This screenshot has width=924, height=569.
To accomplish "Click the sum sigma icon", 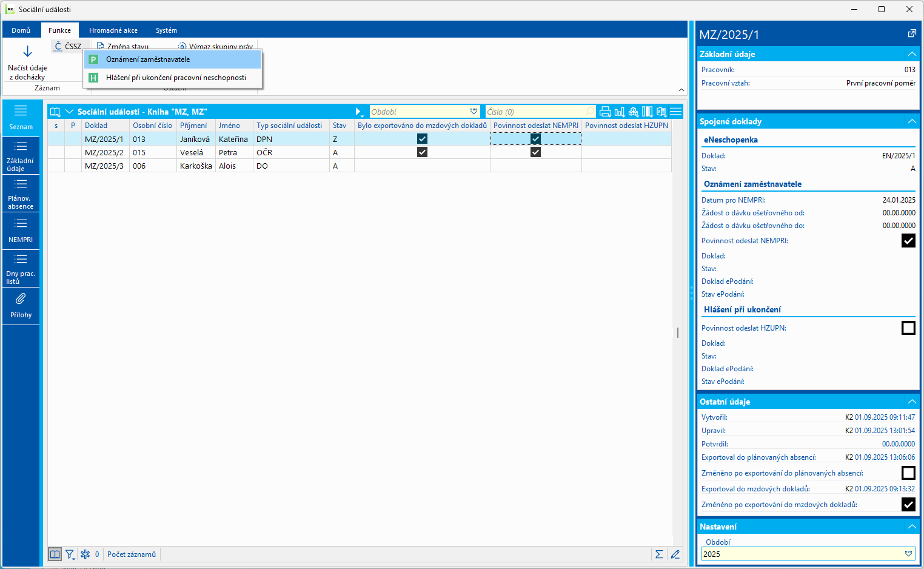I will tap(659, 554).
